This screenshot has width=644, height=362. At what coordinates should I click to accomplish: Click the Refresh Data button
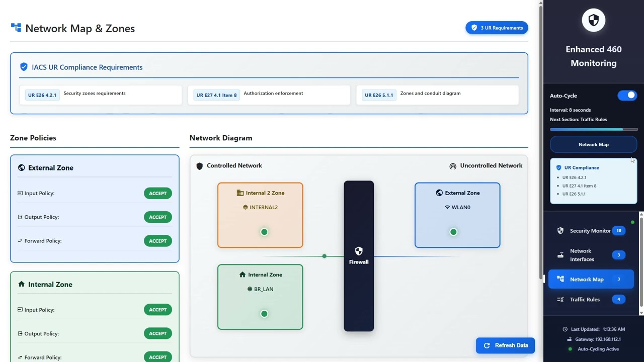click(505, 345)
